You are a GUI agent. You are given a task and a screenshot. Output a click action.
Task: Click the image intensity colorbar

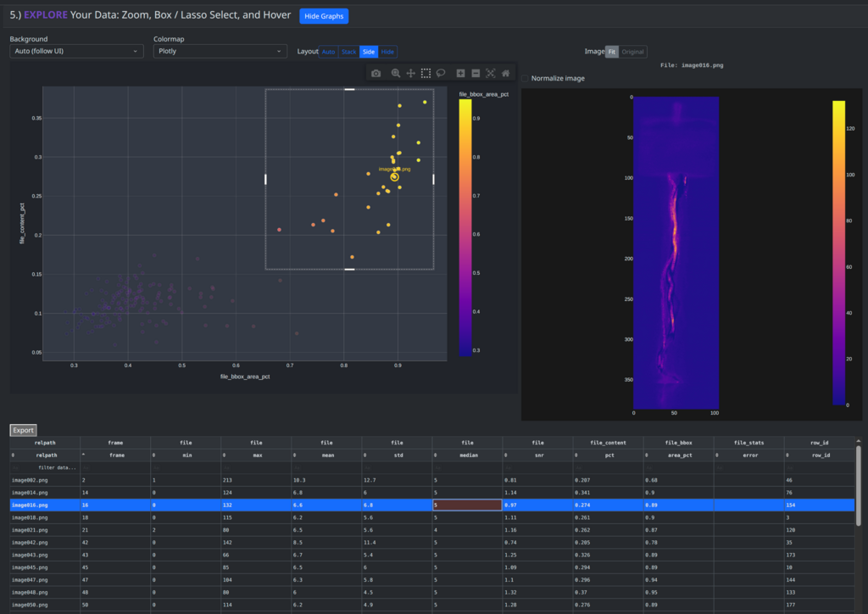click(x=838, y=253)
